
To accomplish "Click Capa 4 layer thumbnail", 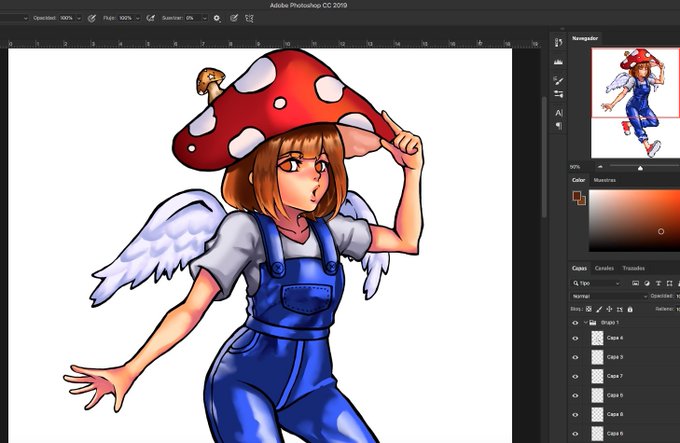I will [x=597, y=338].
